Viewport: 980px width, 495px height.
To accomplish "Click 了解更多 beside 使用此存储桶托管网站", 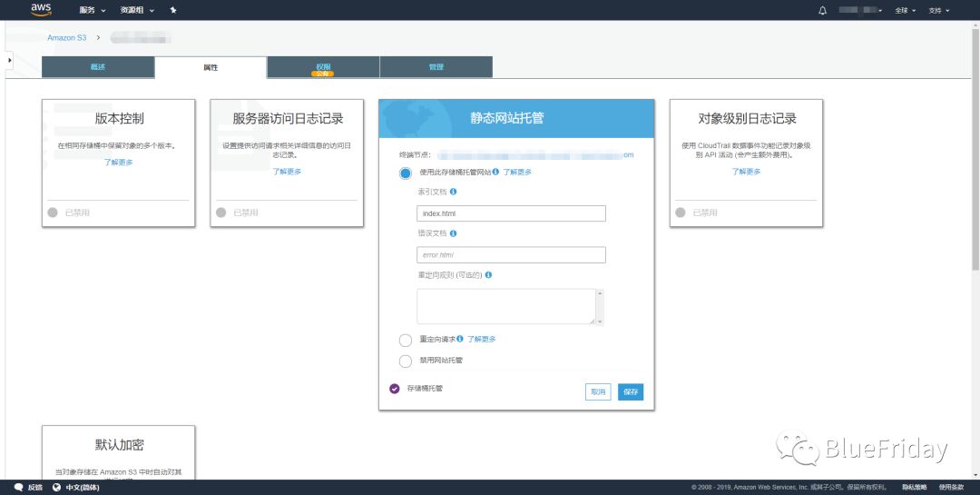I will point(517,172).
